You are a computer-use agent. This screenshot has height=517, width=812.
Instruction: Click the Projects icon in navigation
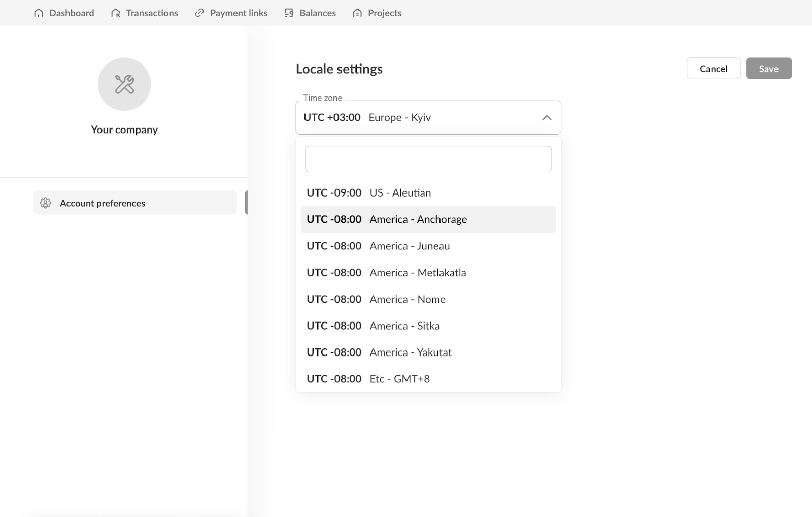(x=358, y=13)
